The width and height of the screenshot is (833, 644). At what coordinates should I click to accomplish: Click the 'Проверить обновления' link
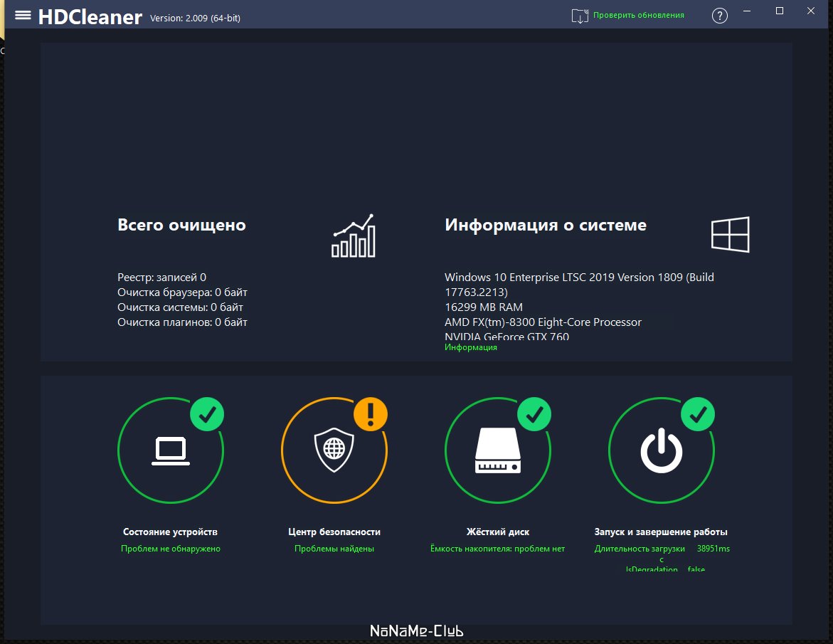[638, 15]
